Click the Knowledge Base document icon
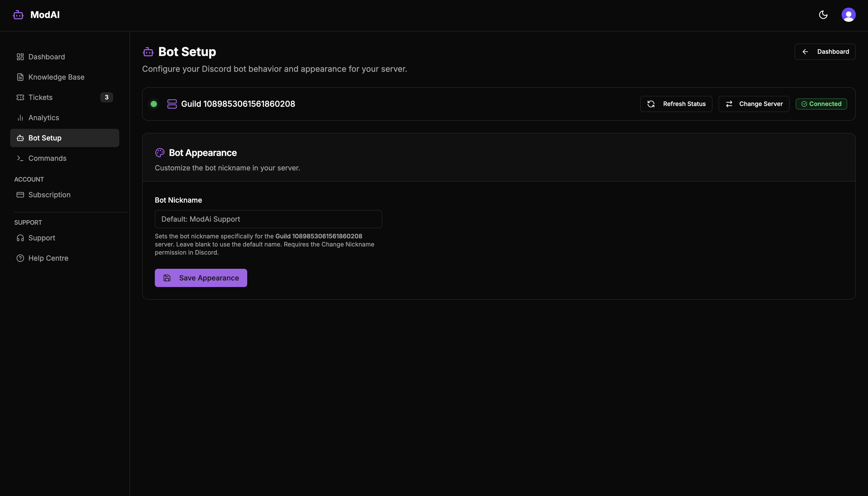The image size is (868, 496). coord(20,77)
